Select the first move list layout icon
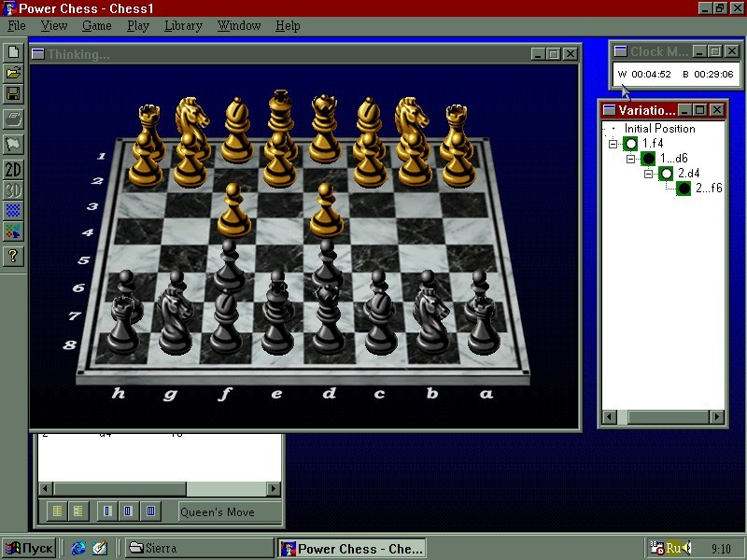 (57, 511)
